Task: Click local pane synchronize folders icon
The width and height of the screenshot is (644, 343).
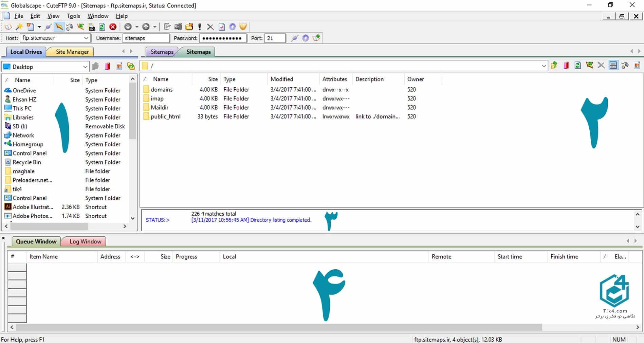Action: click(131, 66)
